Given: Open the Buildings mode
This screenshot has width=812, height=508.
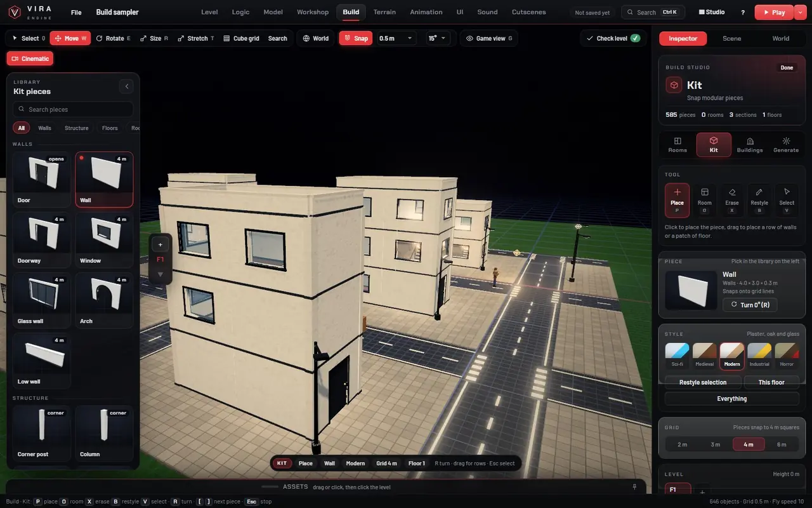Looking at the screenshot, I should point(750,145).
